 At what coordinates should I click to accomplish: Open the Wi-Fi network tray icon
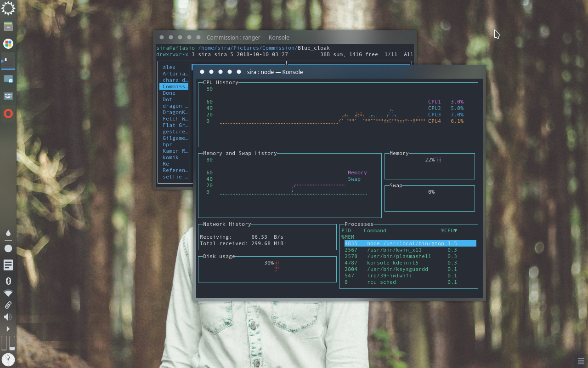click(8, 293)
